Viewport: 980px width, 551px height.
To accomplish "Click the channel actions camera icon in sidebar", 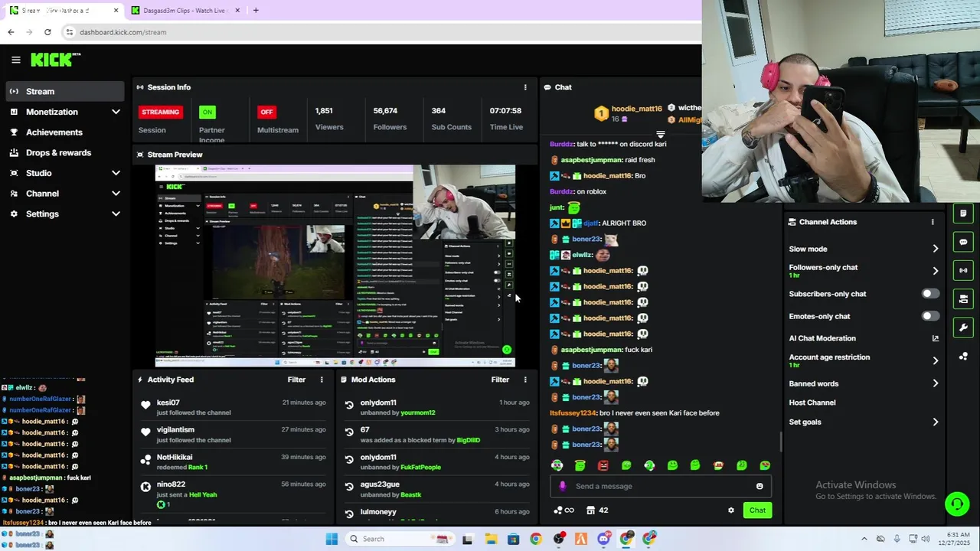I will pyautogui.click(x=963, y=299).
